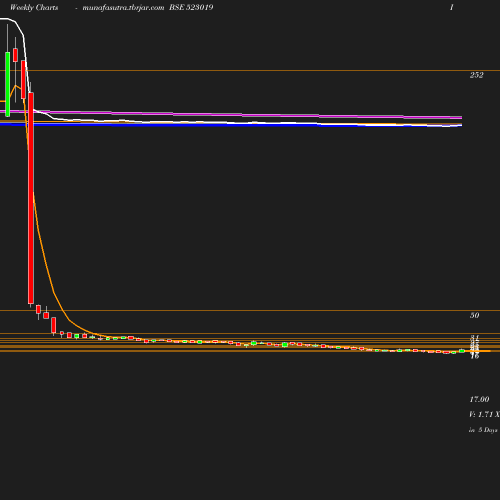Image resolution: width=500 pixels, height=500 pixels.
Task: Click the 'Weekly Charts' title text
Action: (x=34, y=8)
